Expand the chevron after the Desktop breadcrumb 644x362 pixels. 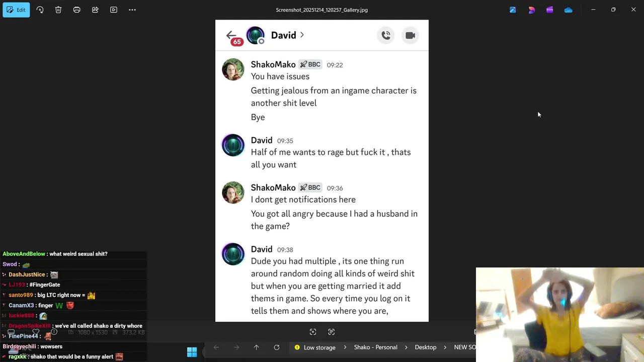tap(445, 347)
